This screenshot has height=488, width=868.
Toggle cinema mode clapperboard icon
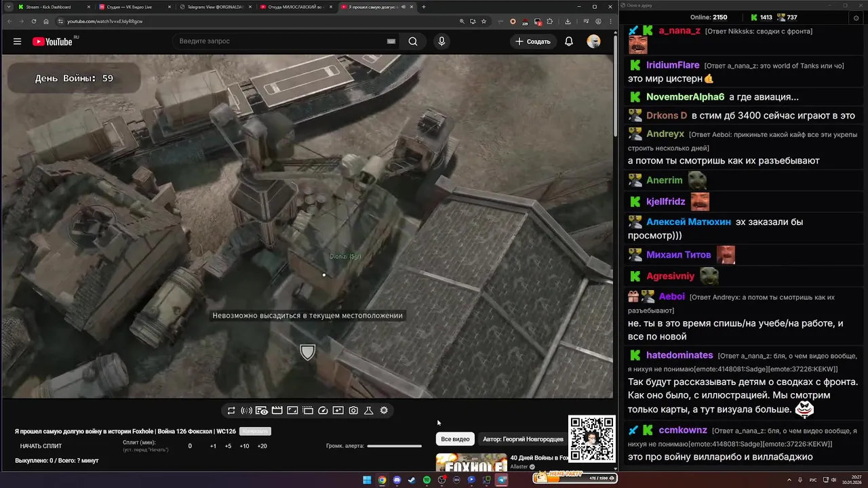[277, 411]
